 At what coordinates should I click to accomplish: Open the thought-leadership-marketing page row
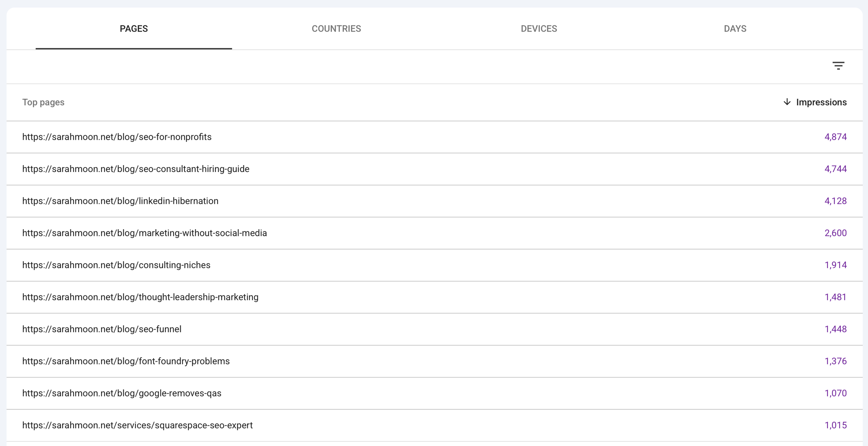pos(434,297)
